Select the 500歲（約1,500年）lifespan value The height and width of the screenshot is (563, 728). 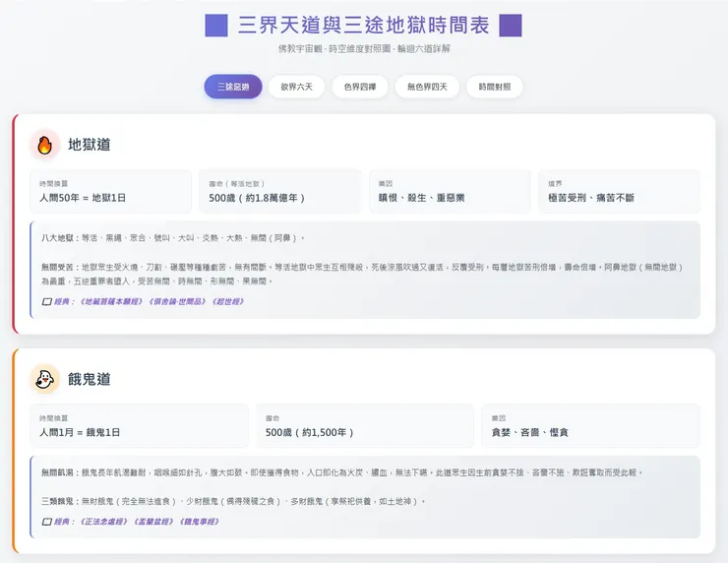310,432
